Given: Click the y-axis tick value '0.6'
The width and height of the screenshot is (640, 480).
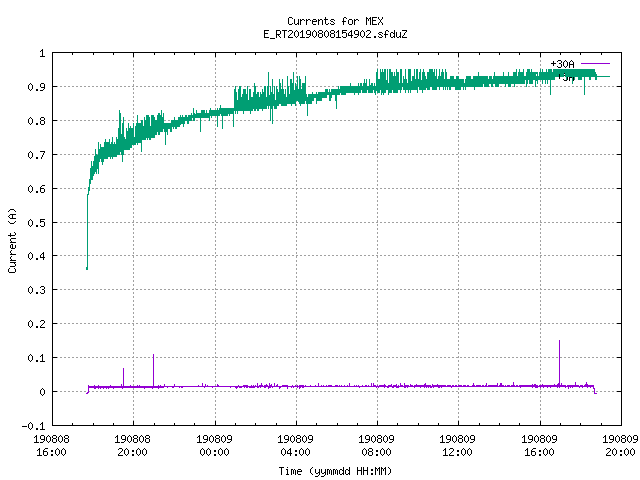Looking at the screenshot, I should (36, 189).
